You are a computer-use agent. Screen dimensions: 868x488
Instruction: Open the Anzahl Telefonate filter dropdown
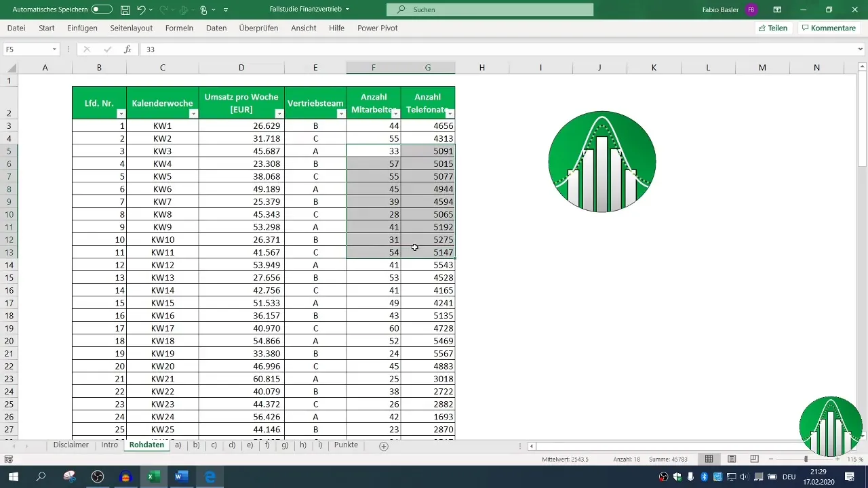(x=450, y=114)
